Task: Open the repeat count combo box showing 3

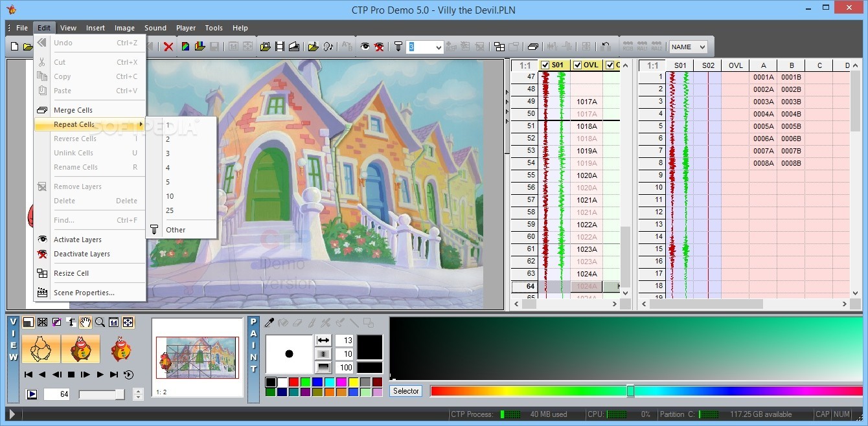Action: coord(425,47)
